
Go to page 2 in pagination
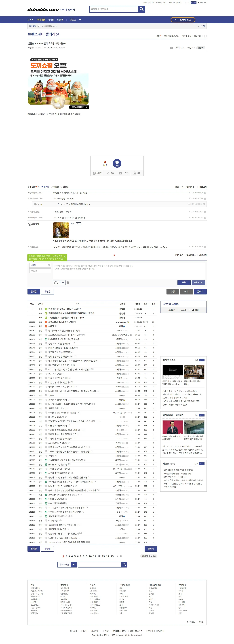coord(66,556)
